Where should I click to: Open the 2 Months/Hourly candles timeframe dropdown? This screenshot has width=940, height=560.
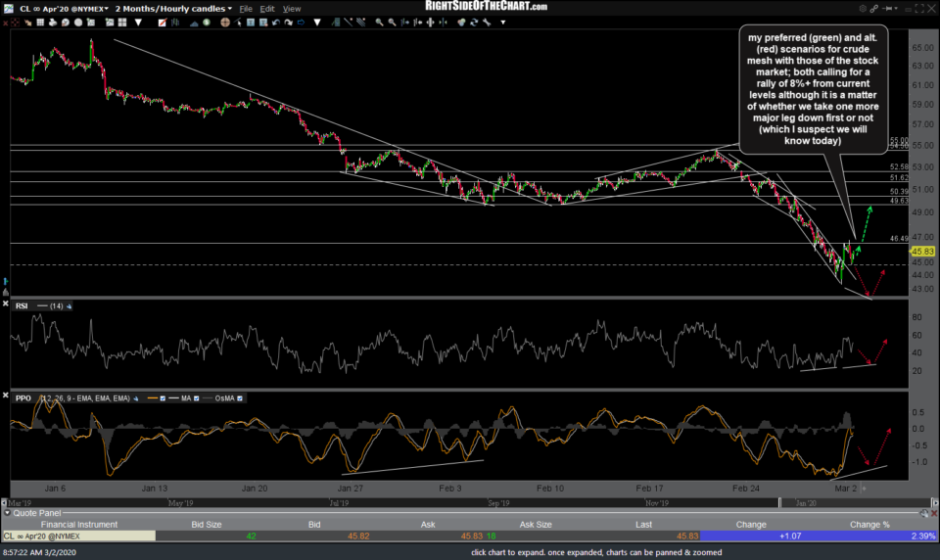coord(174,9)
